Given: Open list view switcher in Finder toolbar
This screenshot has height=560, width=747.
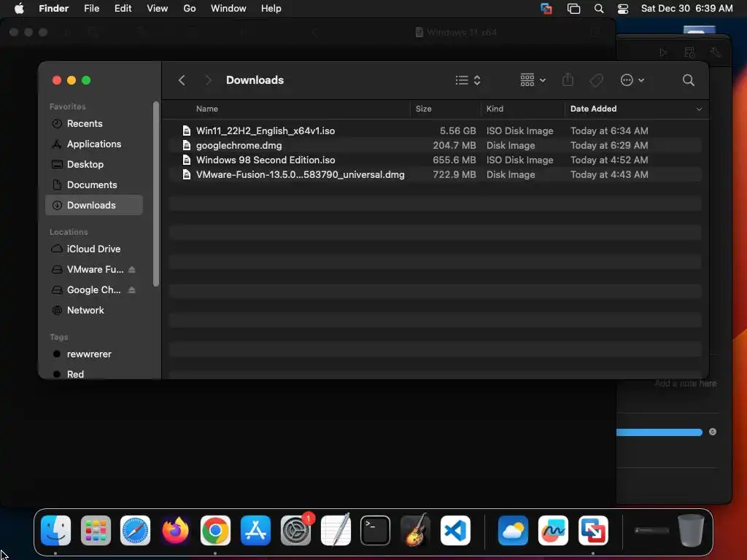Looking at the screenshot, I should pyautogui.click(x=468, y=80).
